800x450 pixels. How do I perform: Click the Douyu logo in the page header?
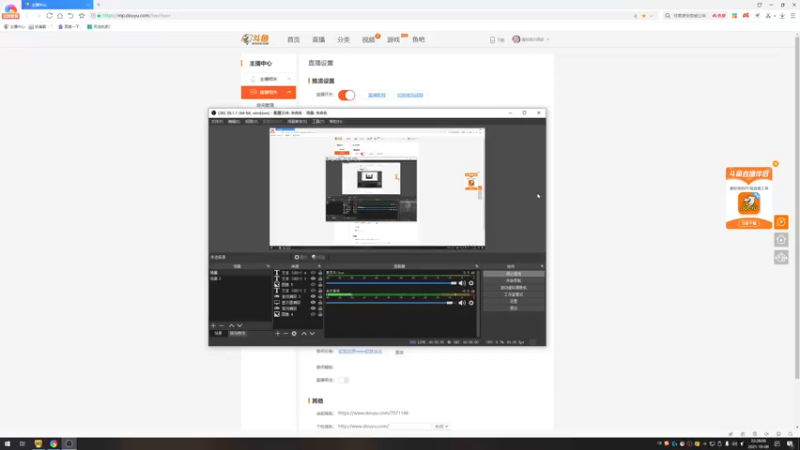point(256,39)
